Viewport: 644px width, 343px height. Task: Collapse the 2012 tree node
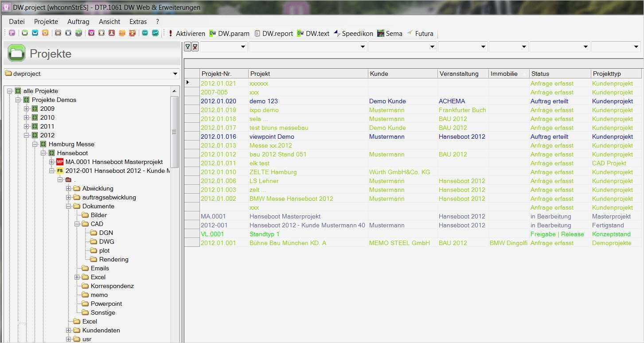point(27,135)
